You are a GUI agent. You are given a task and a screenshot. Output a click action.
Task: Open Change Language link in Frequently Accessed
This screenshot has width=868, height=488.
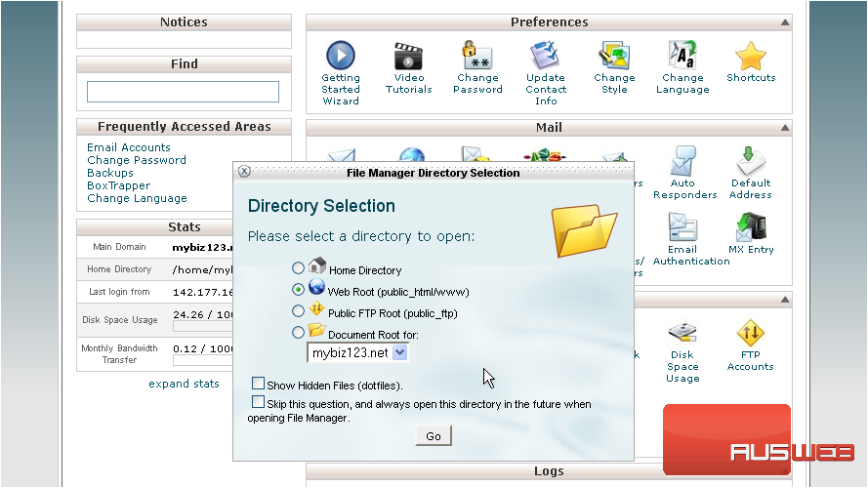[137, 198]
